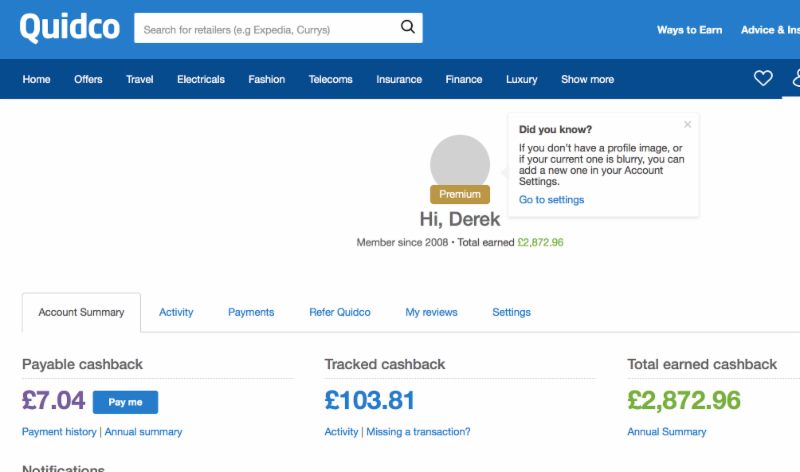Select Electricals in navigation bar

(x=201, y=79)
